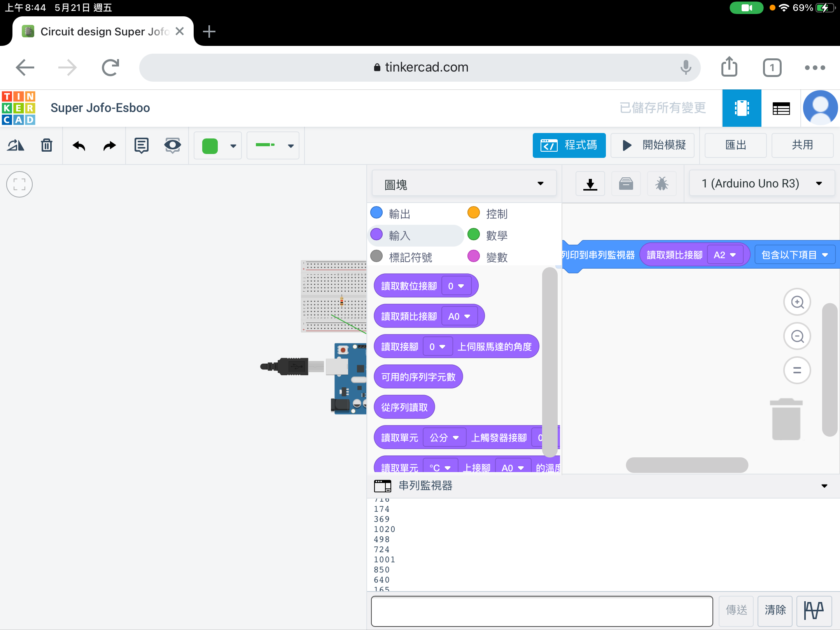Screen dimensions: 840x630
Task: Toggle the serial monitor graph icon
Action: [x=814, y=610]
